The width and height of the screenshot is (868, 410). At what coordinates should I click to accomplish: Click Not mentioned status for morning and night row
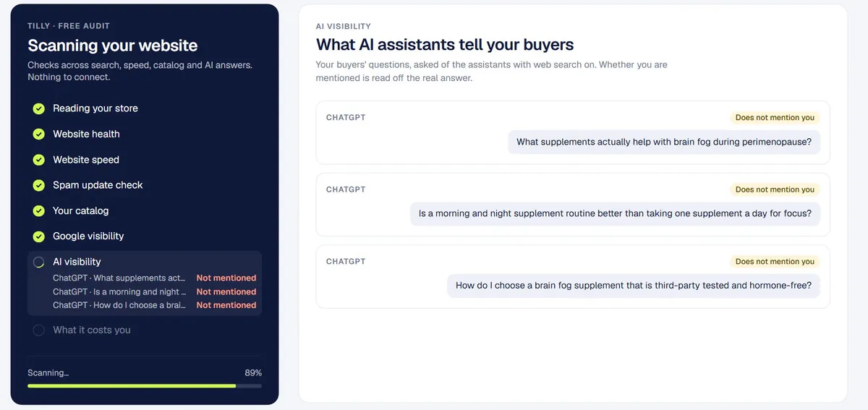(226, 291)
